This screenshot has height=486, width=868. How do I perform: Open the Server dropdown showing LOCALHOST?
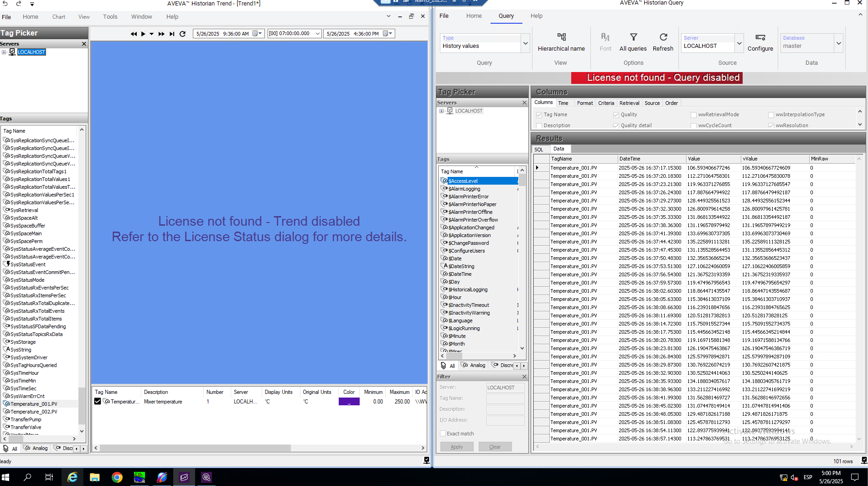pos(739,43)
